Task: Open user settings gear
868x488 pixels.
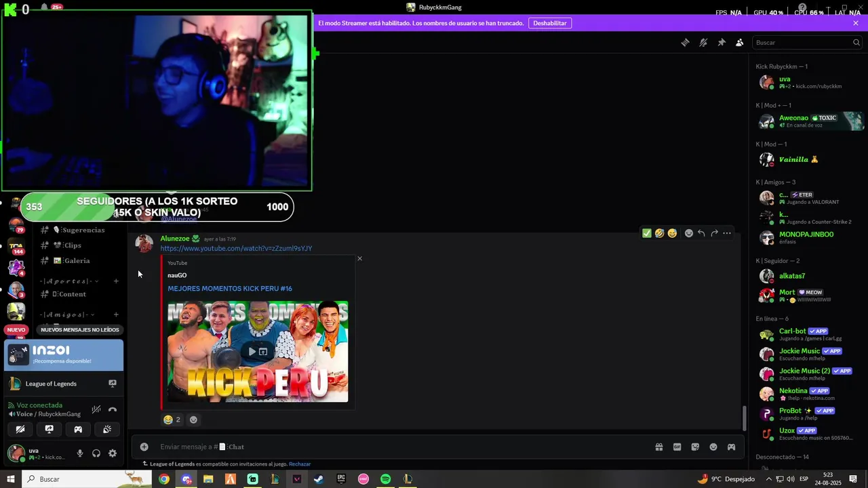Action: tap(113, 453)
